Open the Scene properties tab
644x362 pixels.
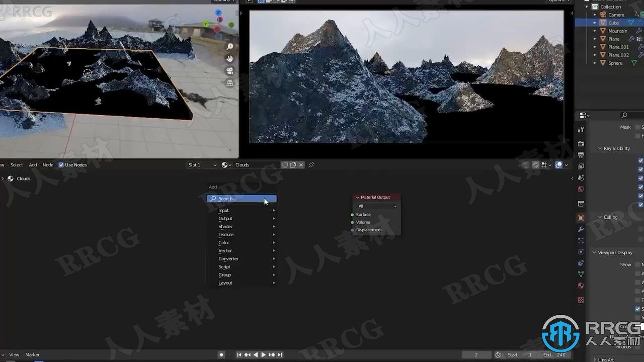pos(581,177)
